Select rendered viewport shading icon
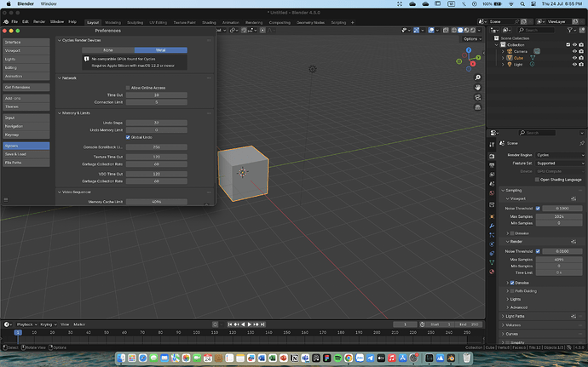 tap(473, 31)
